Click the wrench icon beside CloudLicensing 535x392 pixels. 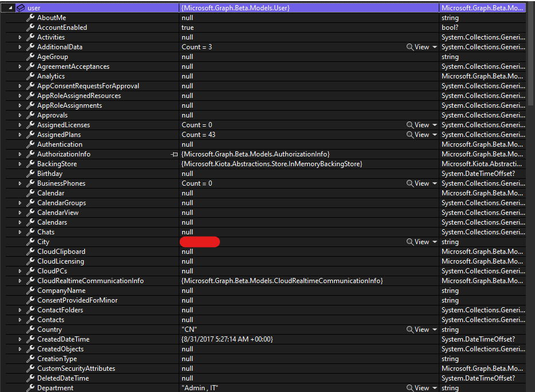click(x=31, y=261)
